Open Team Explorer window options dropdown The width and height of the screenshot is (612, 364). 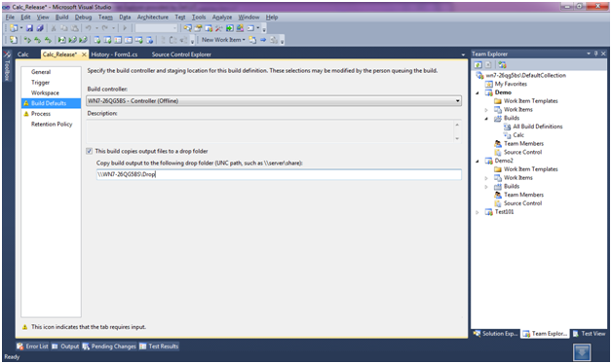click(589, 54)
